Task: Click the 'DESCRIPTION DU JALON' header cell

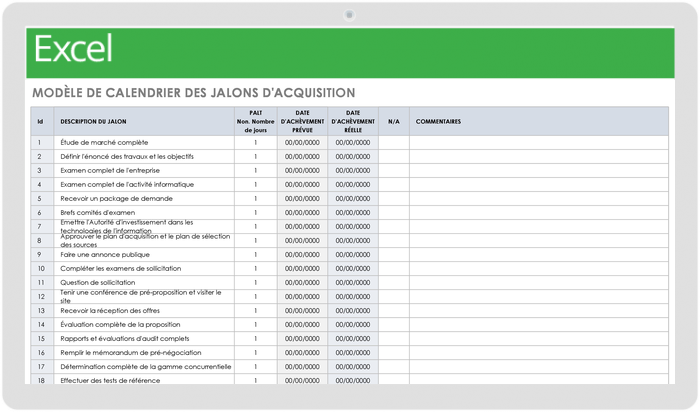Action: point(144,121)
